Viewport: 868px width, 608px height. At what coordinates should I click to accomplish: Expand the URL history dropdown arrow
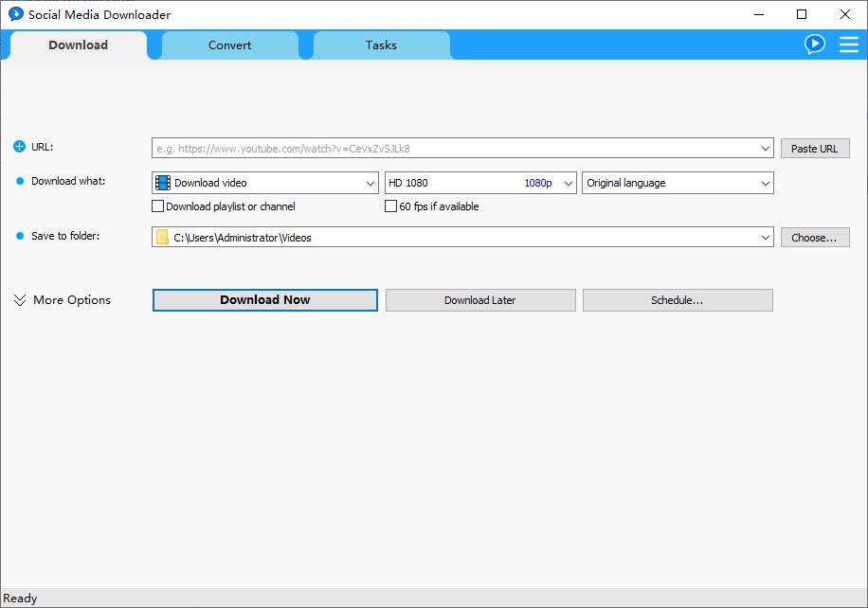pos(765,149)
